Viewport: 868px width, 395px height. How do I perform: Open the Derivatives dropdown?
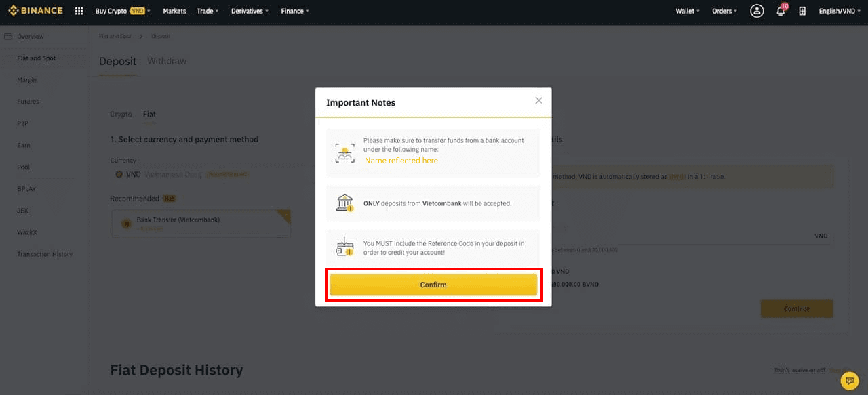(250, 11)
